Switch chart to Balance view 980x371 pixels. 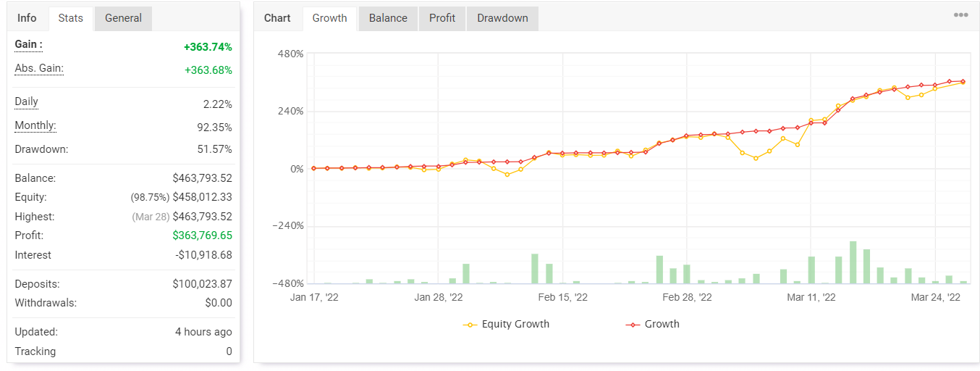(388, 18)
